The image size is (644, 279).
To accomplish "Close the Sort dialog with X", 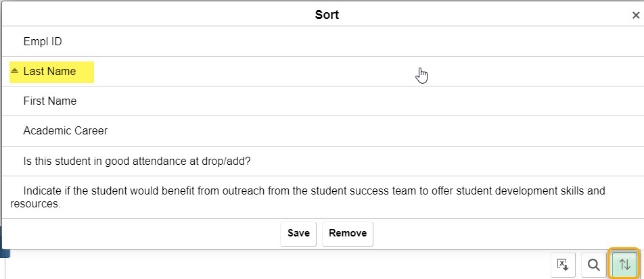I will [635, 15].
